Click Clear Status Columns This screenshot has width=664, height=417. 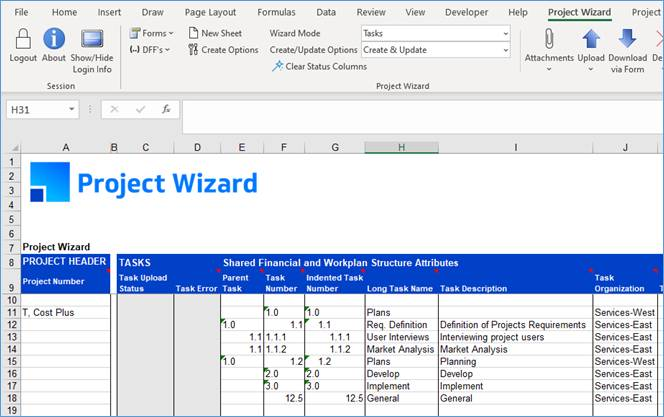(x=319, y=66)
